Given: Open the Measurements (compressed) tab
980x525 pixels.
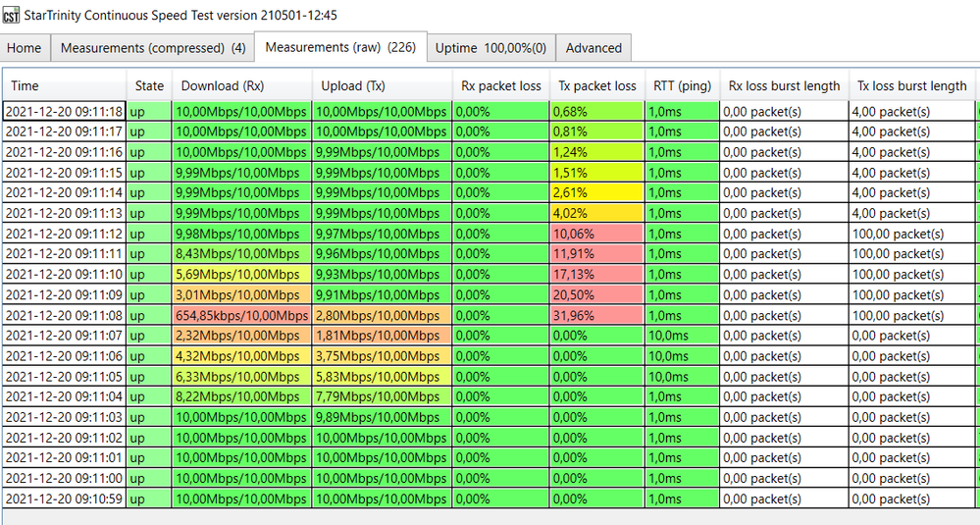Looking at the screenshot, I should 153,47.
